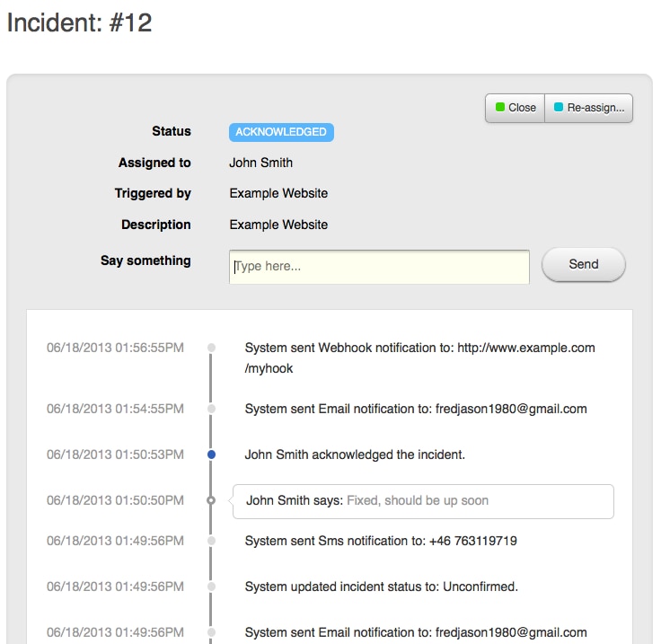Click the green square icon on Close
The width and height of the screenshot is (661, 644).
point(500,107)
